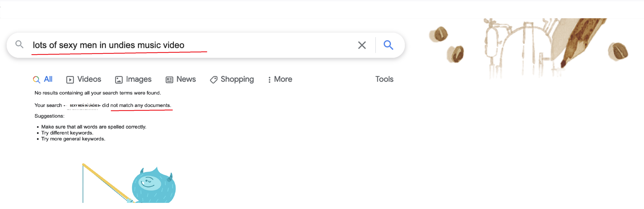
Task: Click the coffee bean right of pencil
Action: click(618, 51)
